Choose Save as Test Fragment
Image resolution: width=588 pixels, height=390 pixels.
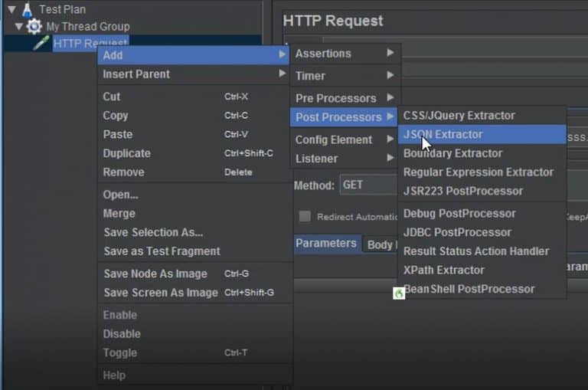point(194,251)
